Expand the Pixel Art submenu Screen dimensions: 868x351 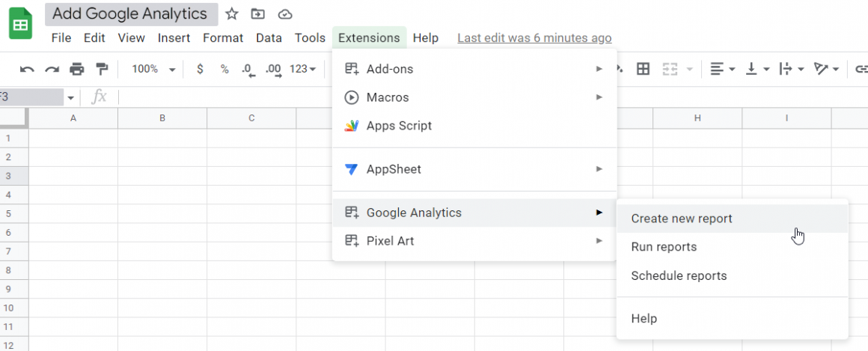474,241
